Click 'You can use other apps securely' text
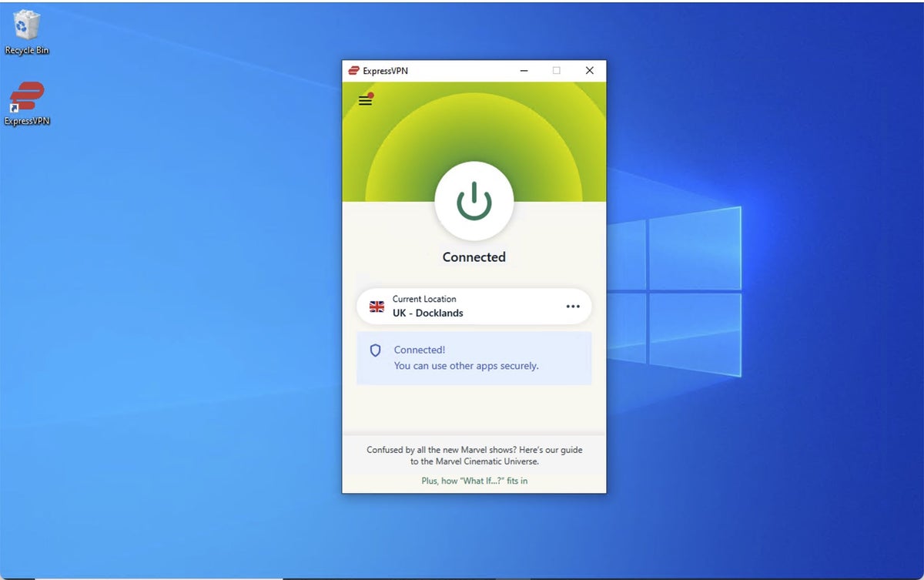This screenshot has height=580, width=924. [x=467, y=366]
